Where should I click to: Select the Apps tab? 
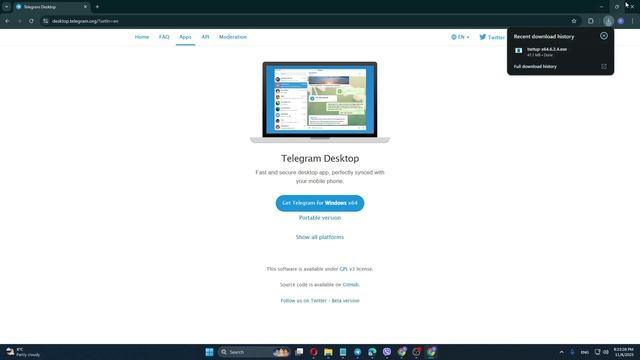coord(185,37)
